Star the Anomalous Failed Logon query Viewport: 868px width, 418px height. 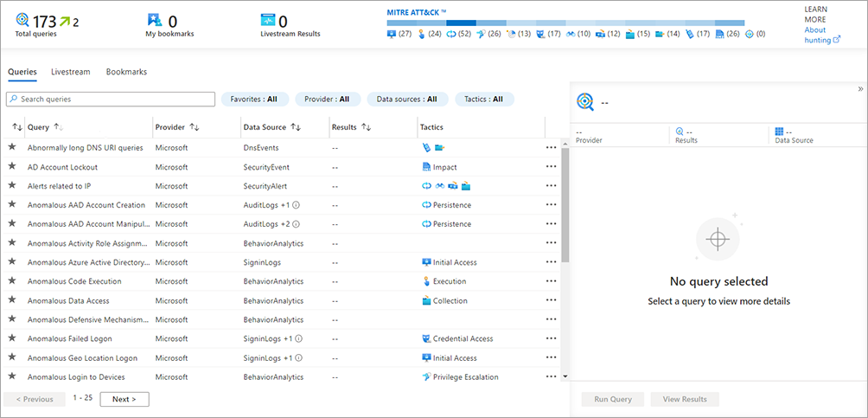click(x=12, y=338)
